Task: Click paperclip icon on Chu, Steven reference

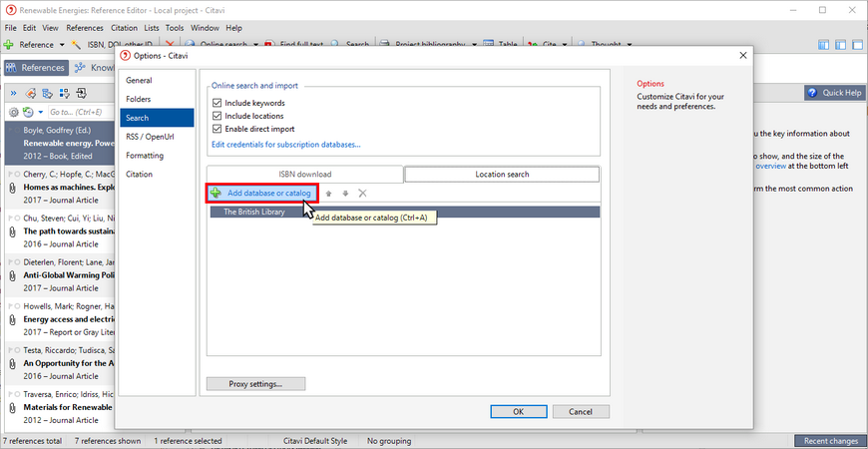Action: [x=12, y=231]
